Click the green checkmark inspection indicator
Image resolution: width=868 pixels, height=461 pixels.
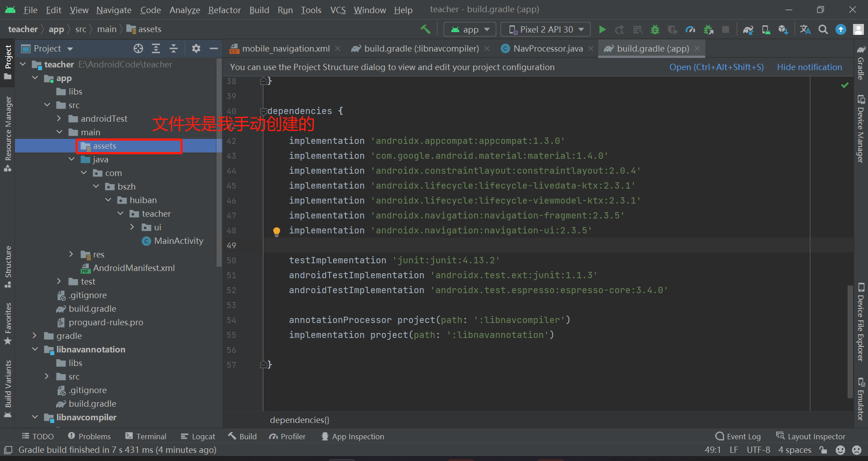(x=844, y=85)
